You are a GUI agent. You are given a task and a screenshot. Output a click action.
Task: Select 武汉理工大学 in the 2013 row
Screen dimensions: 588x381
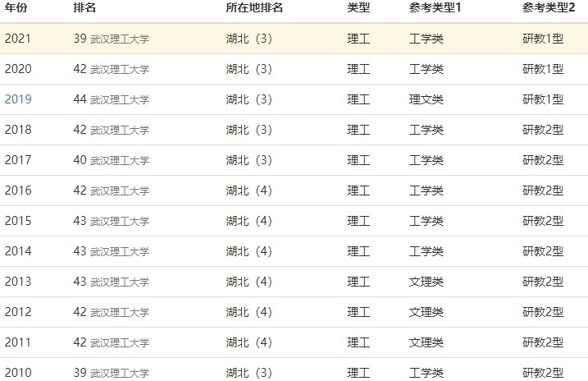tap(120, 282)
